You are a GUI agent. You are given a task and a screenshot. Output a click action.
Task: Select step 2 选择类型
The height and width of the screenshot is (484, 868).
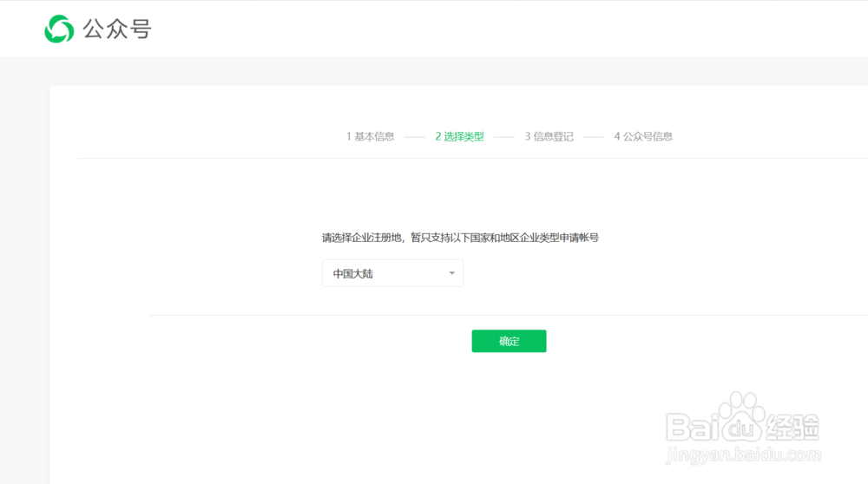point(459,136)
